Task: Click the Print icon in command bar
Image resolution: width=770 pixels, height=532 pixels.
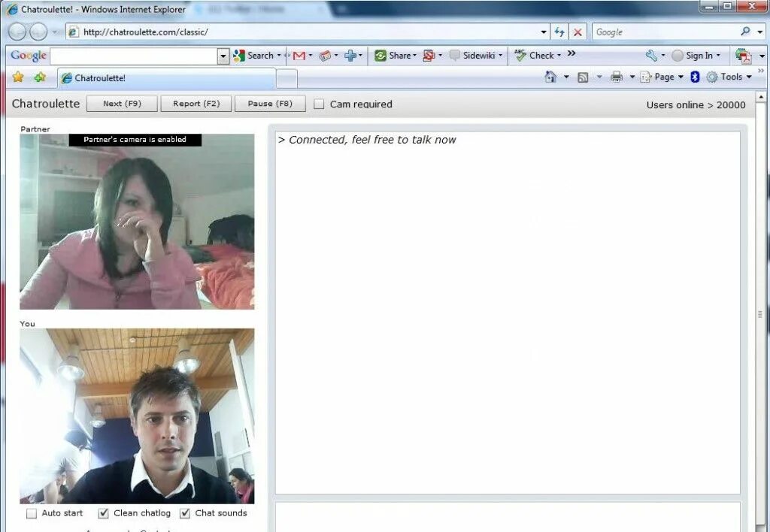Action: 617,77
